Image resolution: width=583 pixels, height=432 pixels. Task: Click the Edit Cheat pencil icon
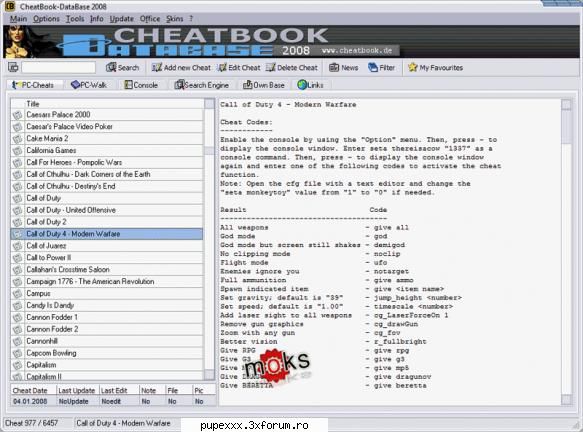tap(222, 67)
